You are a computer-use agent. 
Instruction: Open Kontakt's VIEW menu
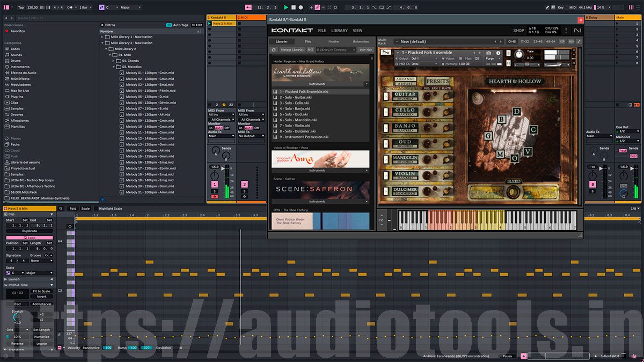click(x=357, y=31)
